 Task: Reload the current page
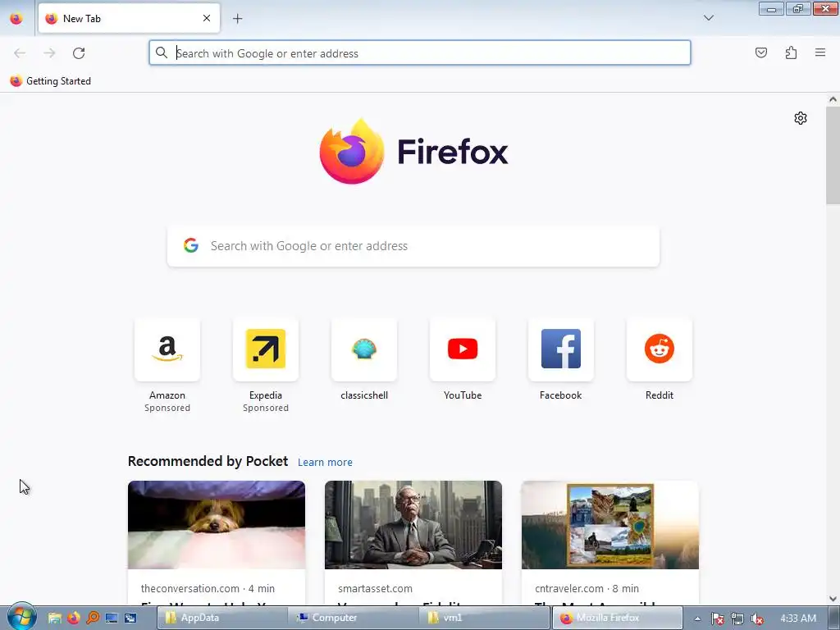pos(79,53)
